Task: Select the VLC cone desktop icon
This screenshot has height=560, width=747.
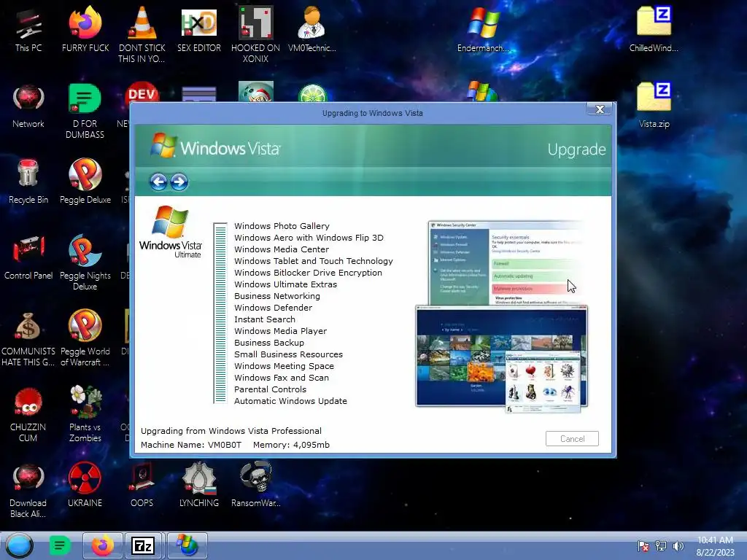Action: click(x=142, y=35)
